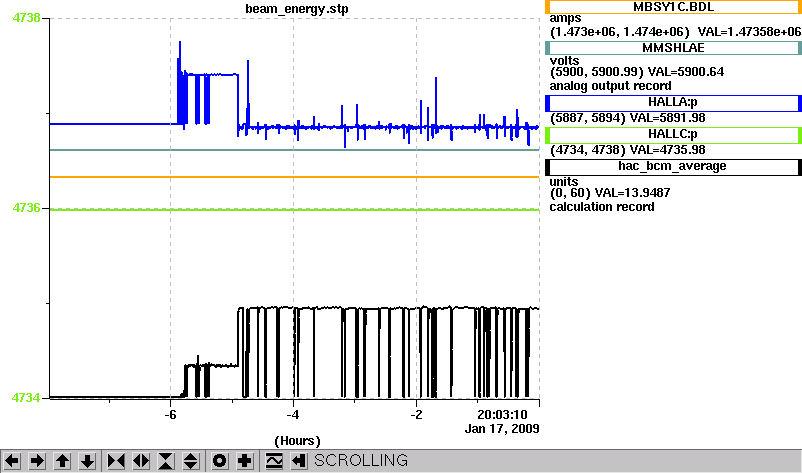
Task: Click the -6 hours axis label
Action: (x=170, y=415)
